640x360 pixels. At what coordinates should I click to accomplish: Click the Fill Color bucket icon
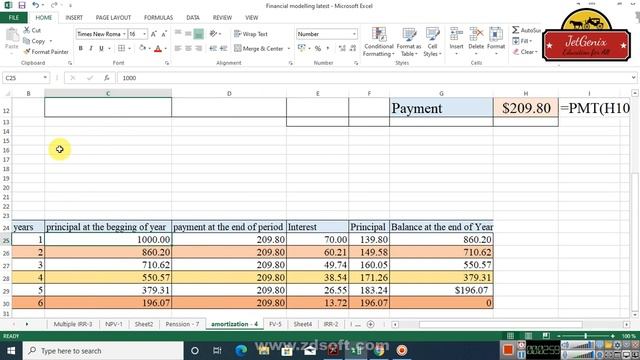point(142,49)
